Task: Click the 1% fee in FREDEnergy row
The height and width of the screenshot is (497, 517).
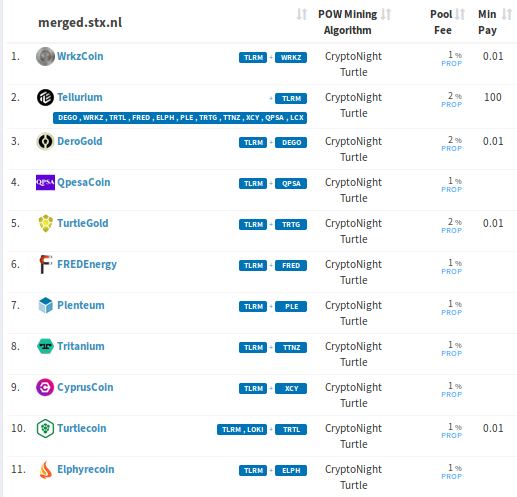Action: 455,263
